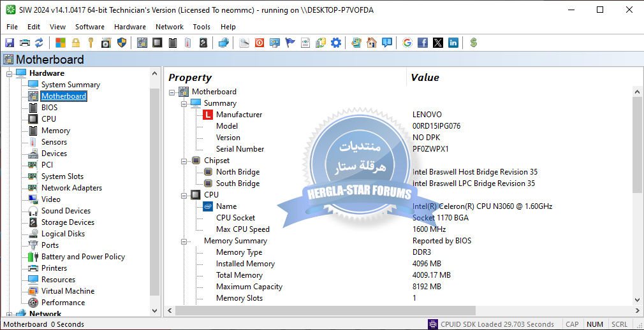Screen dimensions: 644x330
Task: Click the Refresh arrows toolbar icon
Action: tap(39, 43)
